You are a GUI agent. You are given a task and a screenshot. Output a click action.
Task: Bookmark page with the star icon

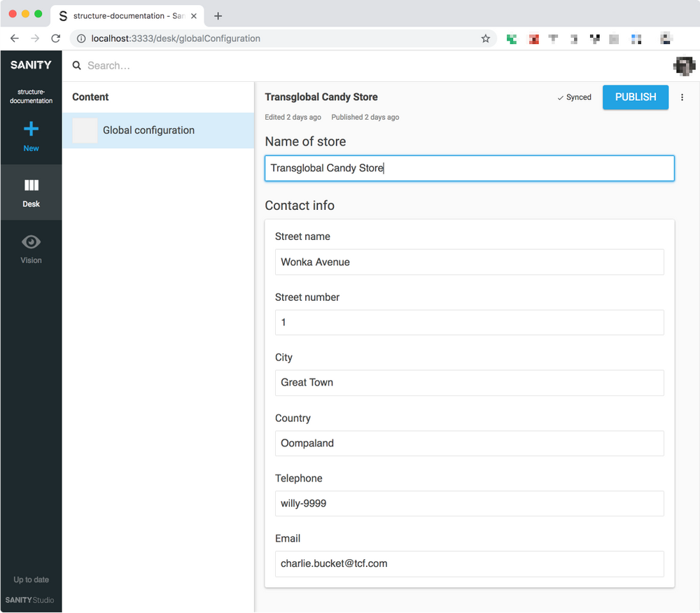[x=485, y=38]
